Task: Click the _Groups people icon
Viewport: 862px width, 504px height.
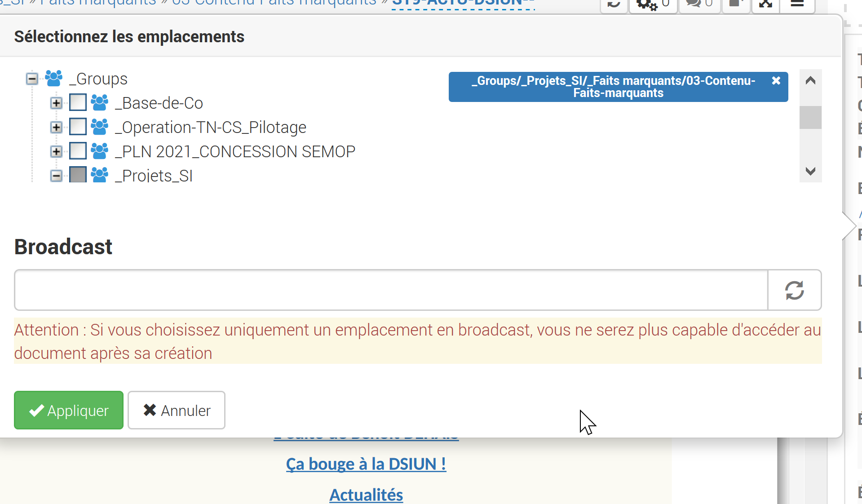Action: click(x=54, y=79)
